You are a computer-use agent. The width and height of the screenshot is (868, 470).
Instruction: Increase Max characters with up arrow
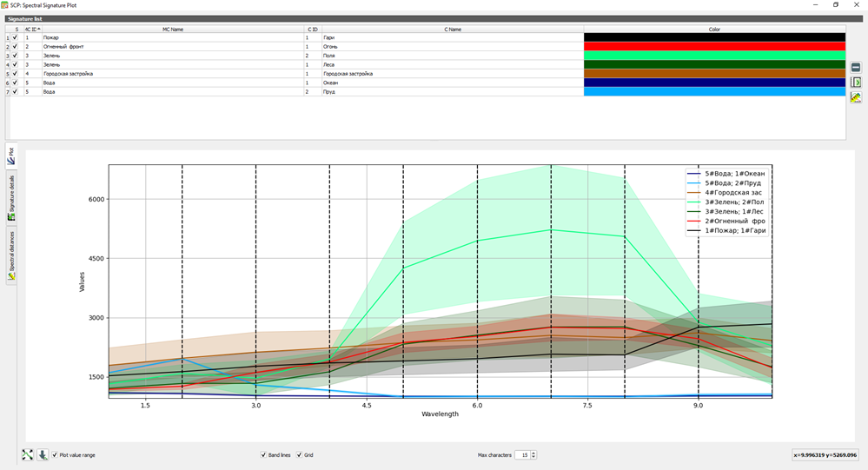coord(533,453)
